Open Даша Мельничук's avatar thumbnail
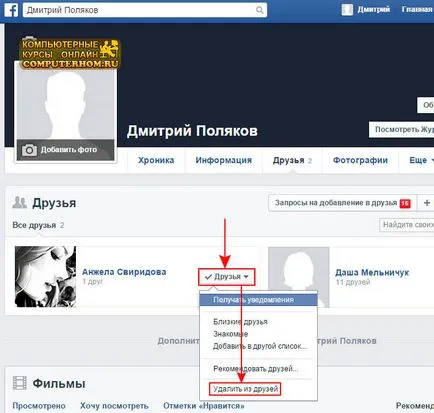 click(x=299, y=277)
